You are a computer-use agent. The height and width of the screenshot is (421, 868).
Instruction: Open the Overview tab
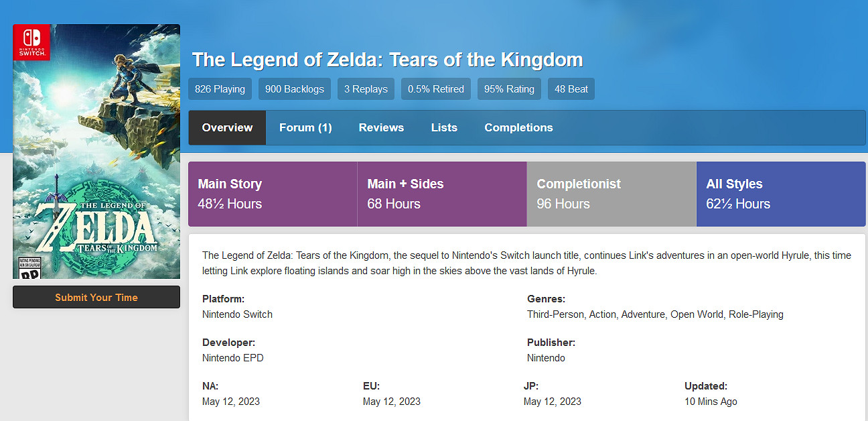click(x=227, y=127)
